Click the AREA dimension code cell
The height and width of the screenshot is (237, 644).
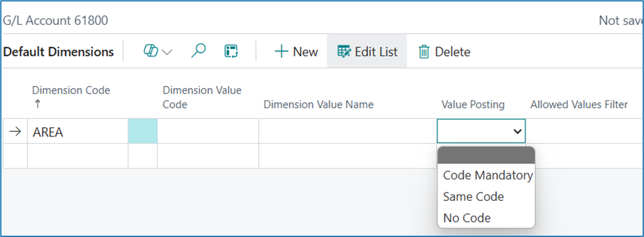[78, 131]
